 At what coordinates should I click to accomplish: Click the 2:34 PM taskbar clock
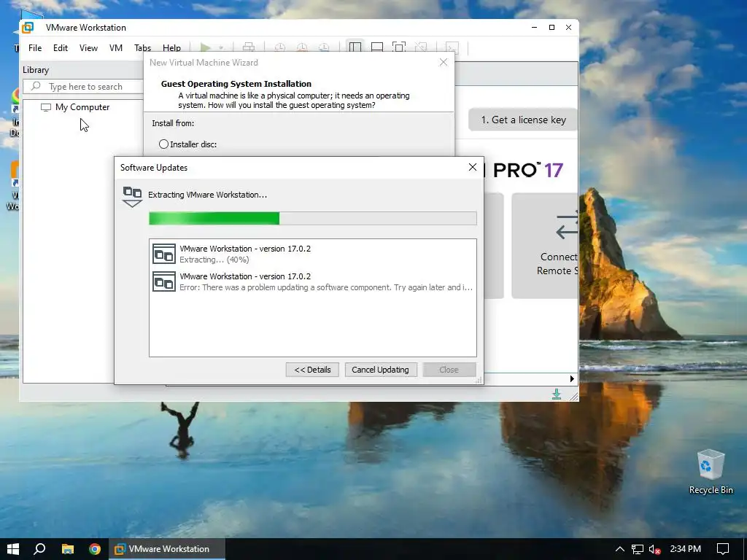click(685, 549)
